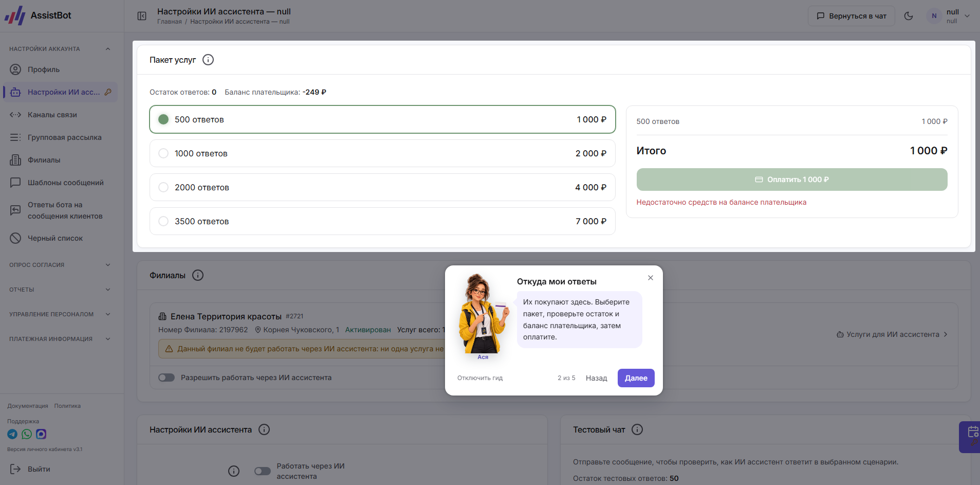The width and height of the screenshot is (980, 485).
Task: Open the null user account dropdown
Action: click(x=949, y=16)
